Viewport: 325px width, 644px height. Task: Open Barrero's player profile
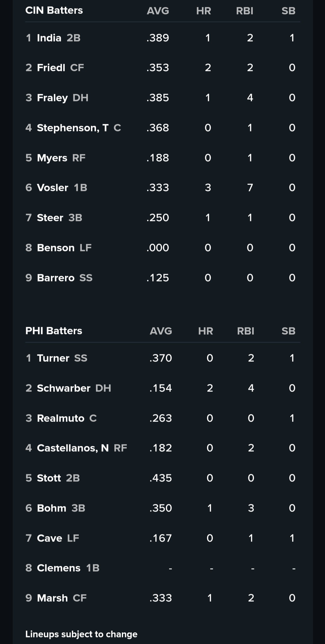point(56,278)
